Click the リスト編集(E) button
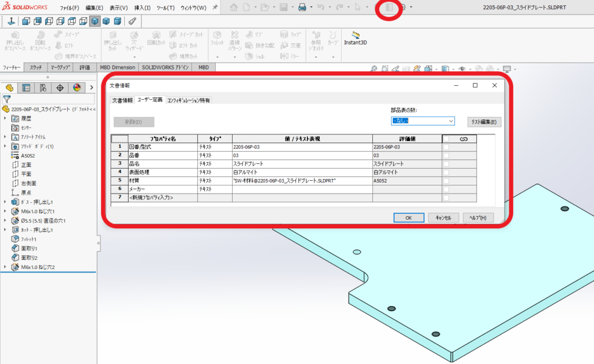 click(484, 122)
